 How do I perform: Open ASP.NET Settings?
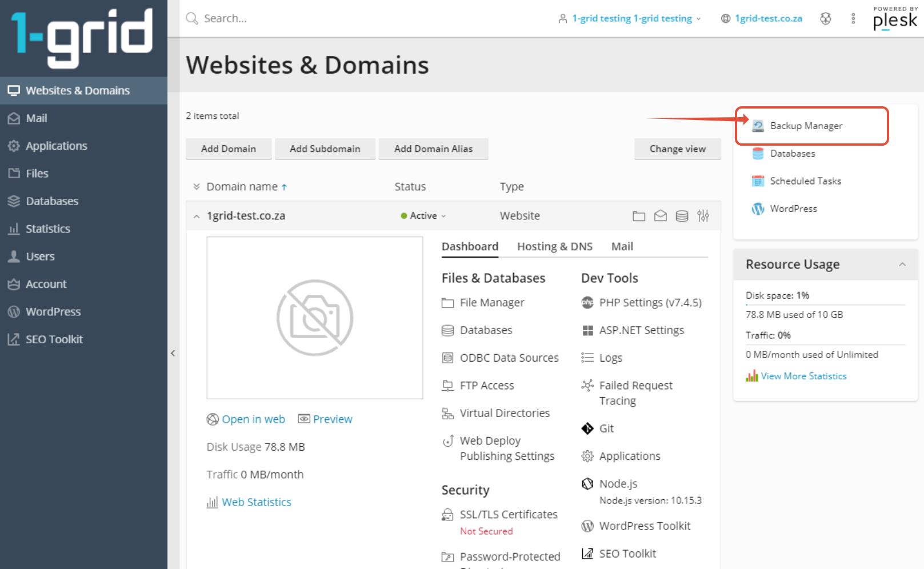633,330
